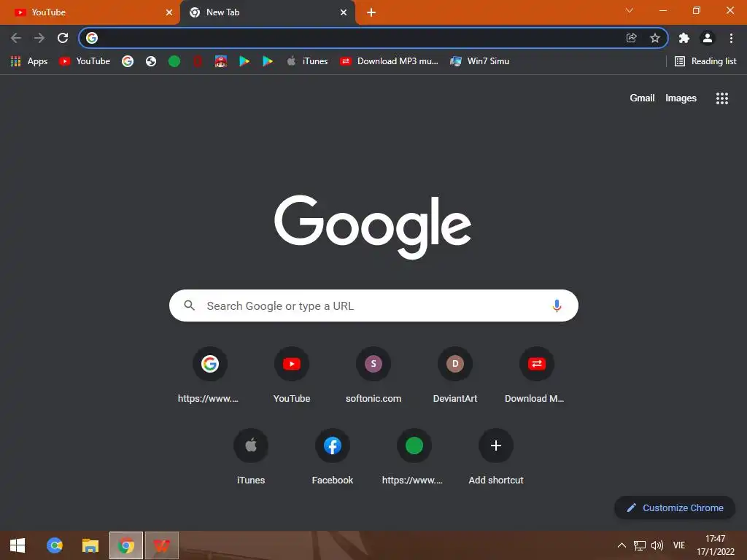Open the softonic.com shortcut

(373, 376)
